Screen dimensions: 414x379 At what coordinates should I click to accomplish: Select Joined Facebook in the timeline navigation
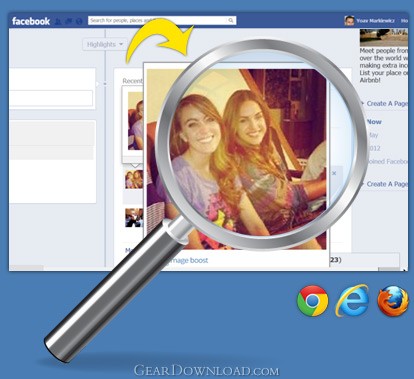[x=387, y=161]
